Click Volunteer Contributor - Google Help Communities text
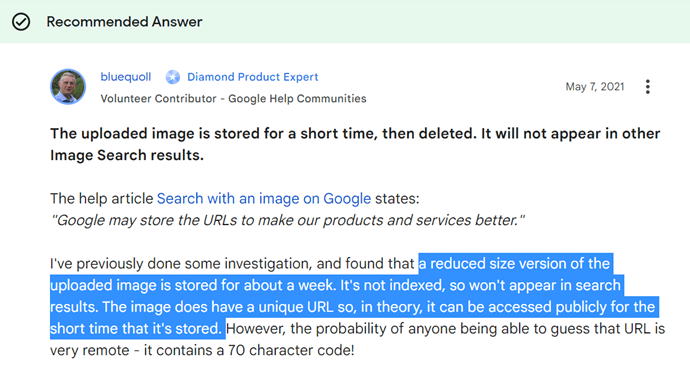 [233, 98]
